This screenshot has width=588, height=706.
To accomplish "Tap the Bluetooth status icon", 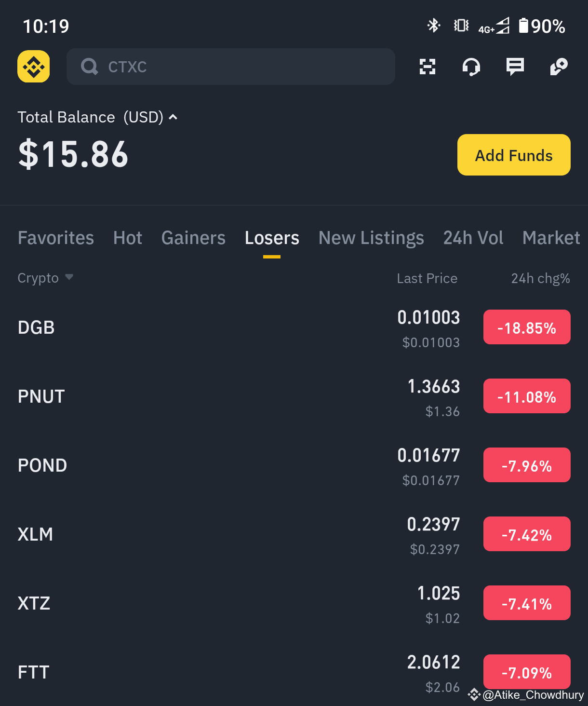I will 434,26.
